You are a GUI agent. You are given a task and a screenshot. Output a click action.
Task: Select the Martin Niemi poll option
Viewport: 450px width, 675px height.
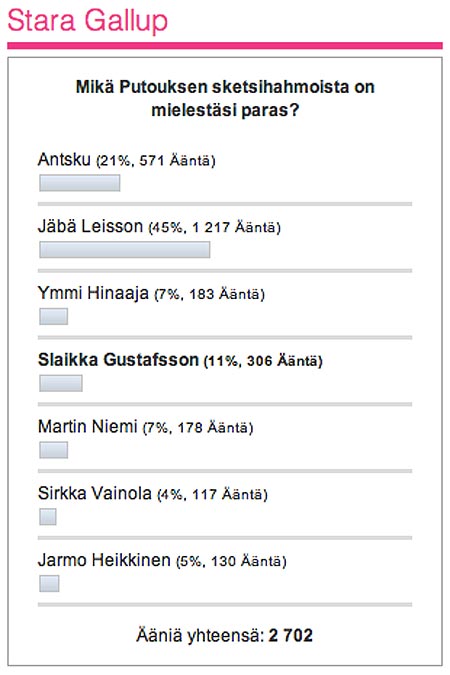point(146,427)
